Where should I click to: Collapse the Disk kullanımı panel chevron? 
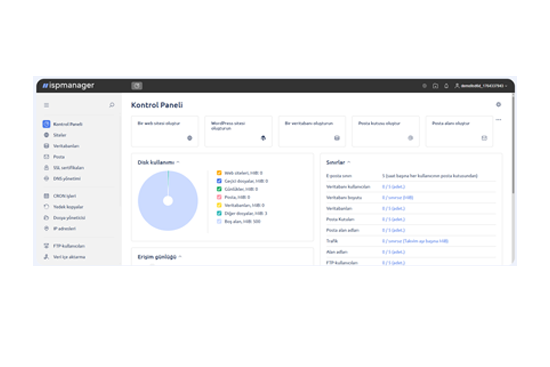178,162
